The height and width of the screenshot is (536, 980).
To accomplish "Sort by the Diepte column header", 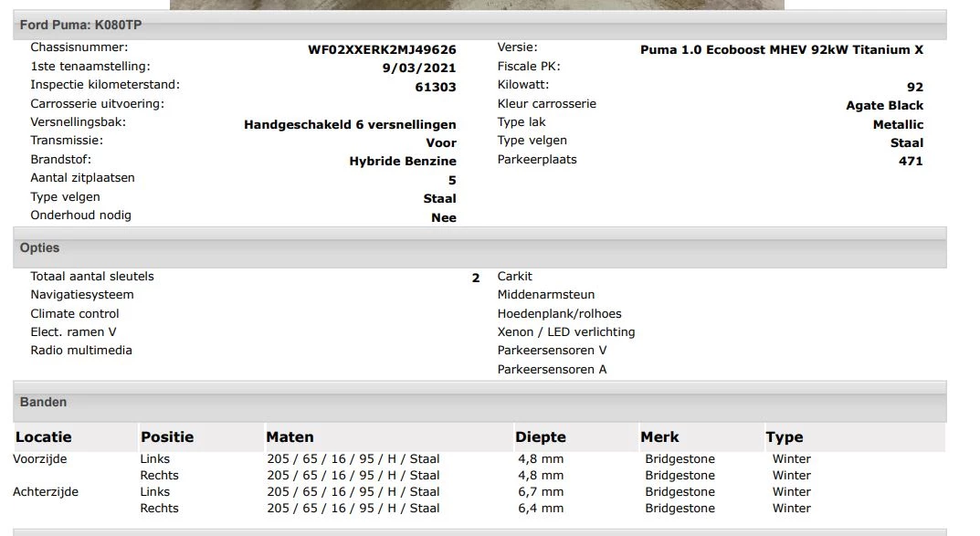I will coord(541,436).
